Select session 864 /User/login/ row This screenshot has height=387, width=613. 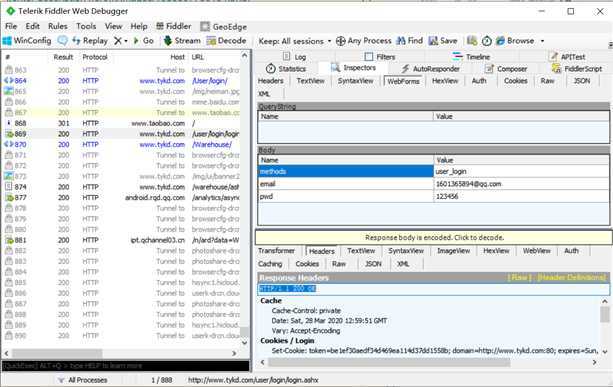pyautogui.click(x=122, y=81)
